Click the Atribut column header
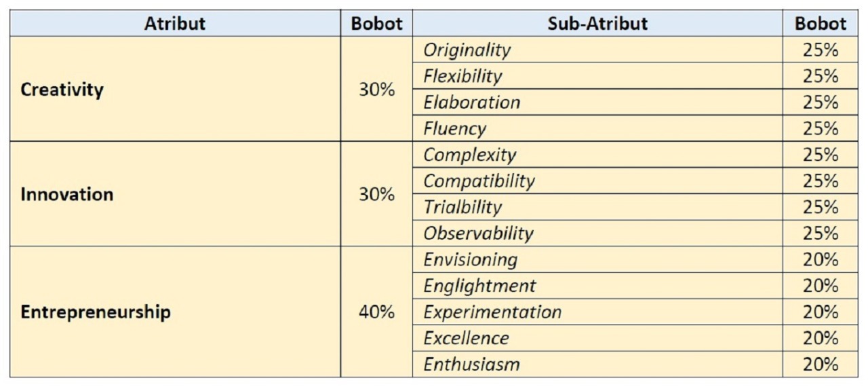 pos(174,24)
